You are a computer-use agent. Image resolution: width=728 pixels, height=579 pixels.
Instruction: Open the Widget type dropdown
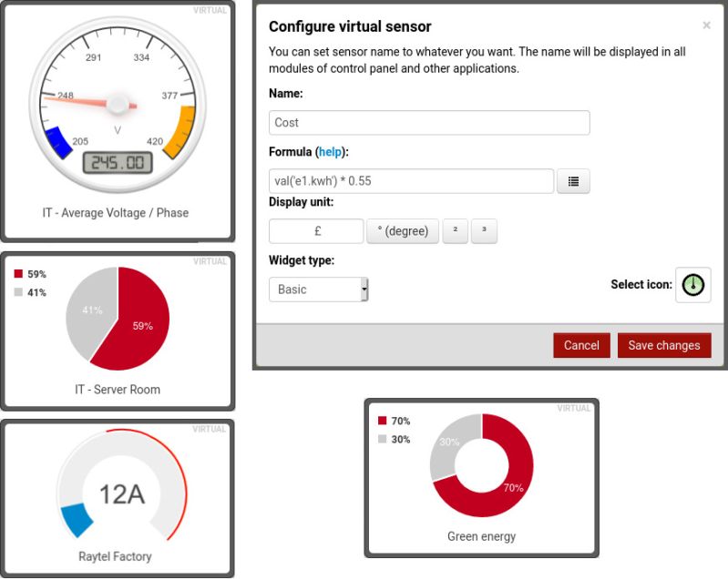pyautogui.click(x=319, y=289)
